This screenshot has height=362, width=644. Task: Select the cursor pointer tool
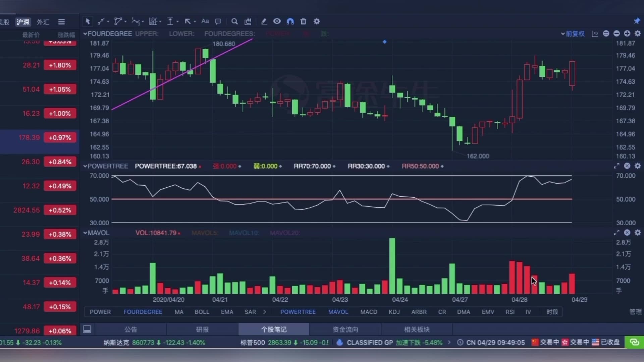pyautogui.click(x=88, y=21)
